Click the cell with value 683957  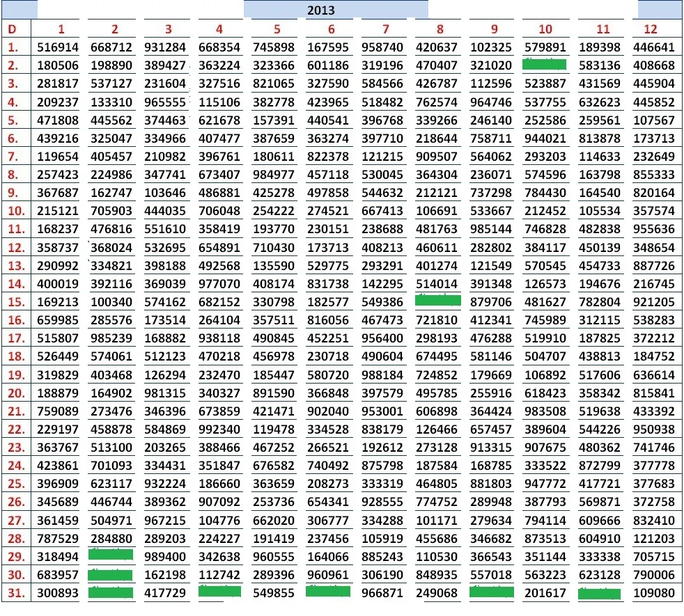(x=58, y=574)
